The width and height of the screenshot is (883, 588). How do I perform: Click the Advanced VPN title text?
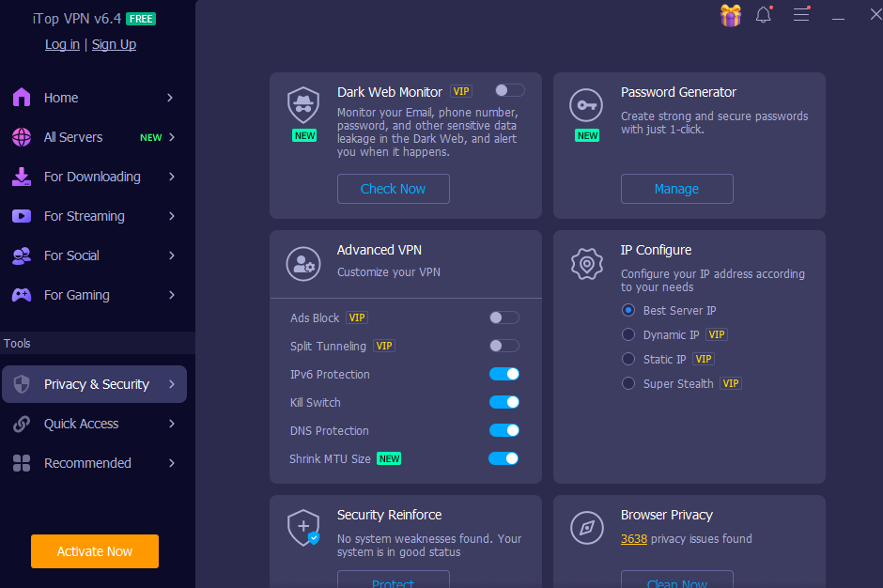click(379, 250)
